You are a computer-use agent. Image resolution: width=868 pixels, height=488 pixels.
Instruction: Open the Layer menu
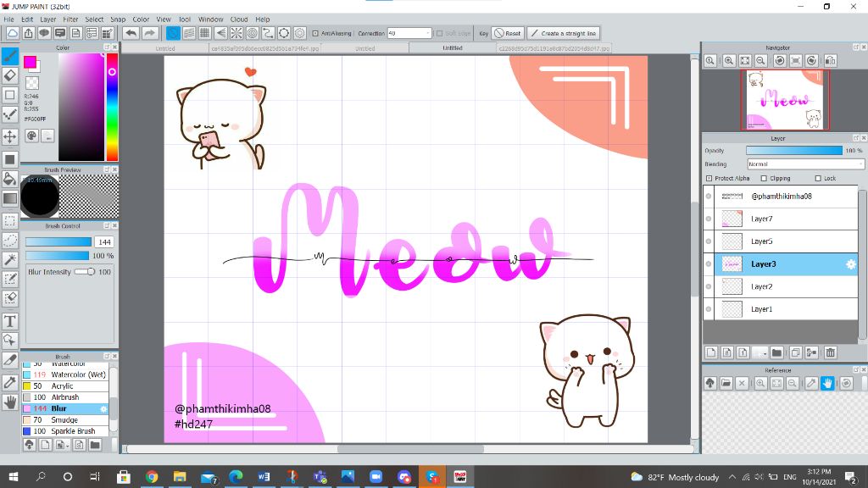click(x=48, y=19)
